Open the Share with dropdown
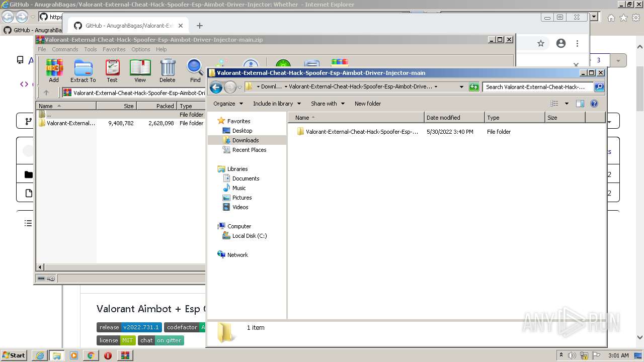Screen dimensions: 644x362 328,104
